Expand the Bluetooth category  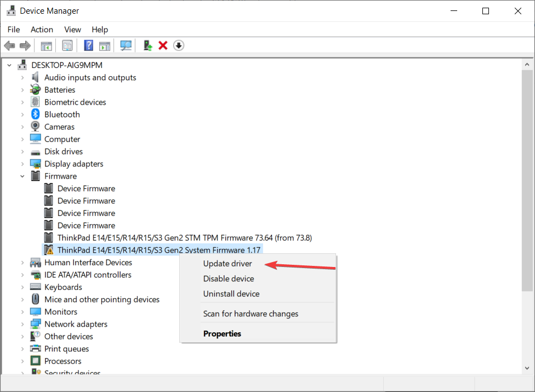[x=22, y=114]
